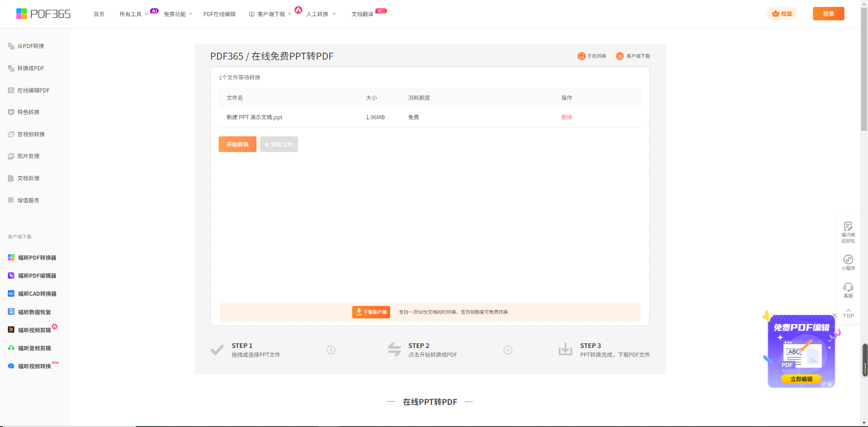This screenshot has height=427, width=868.
Task: Click the 填问卷送好礼 survey icon
Action: (848, 226)
